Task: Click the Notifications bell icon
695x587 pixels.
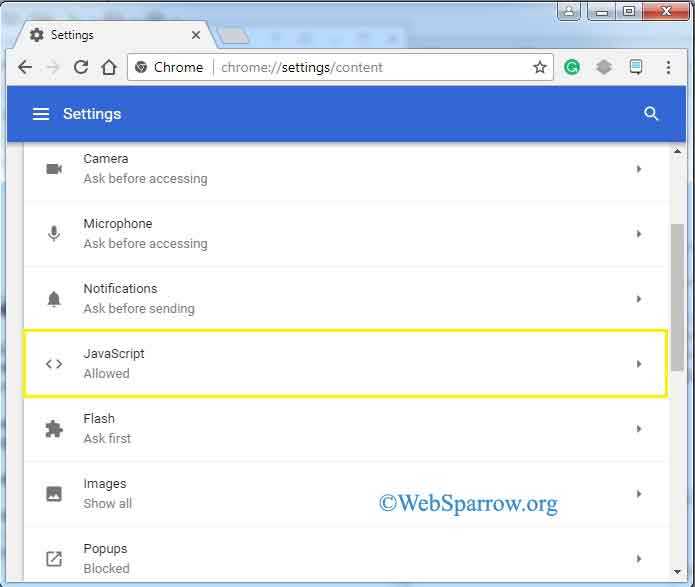Action: pyautogui.click(x=54, y=299)
